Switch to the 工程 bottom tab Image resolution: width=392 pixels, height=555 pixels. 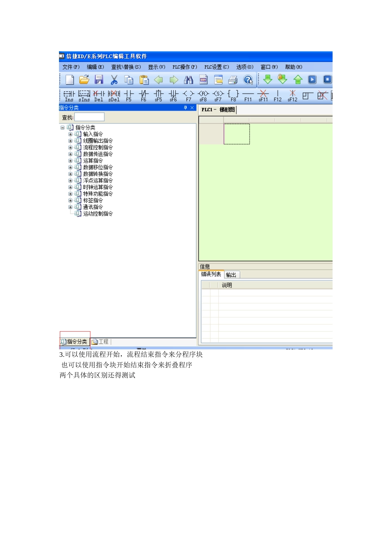pos(100,342)
